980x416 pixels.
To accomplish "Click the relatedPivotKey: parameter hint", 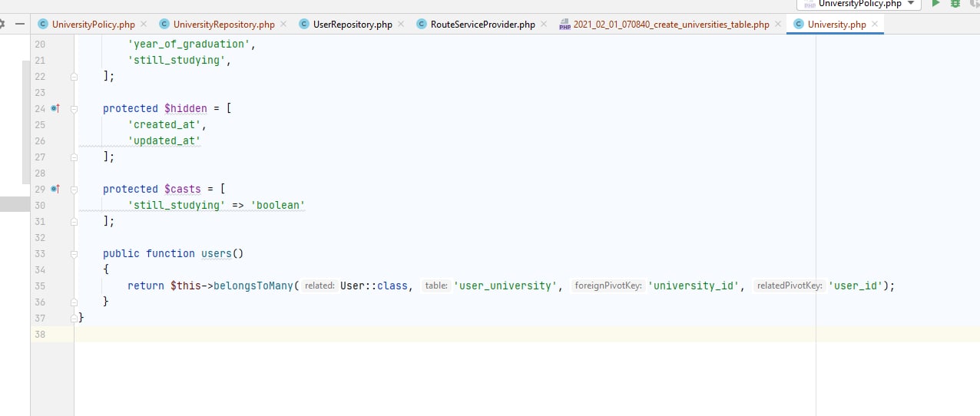I will (789, 286).
